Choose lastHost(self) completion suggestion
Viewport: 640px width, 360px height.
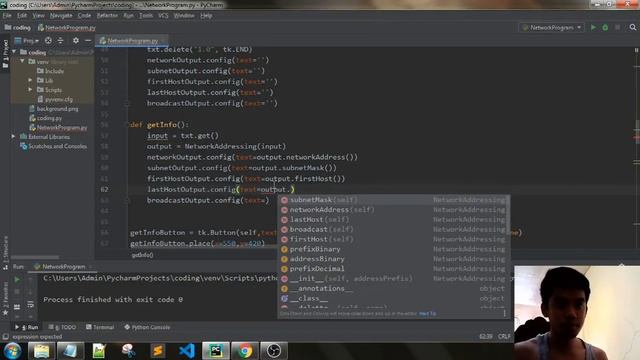tap(393, 219)
